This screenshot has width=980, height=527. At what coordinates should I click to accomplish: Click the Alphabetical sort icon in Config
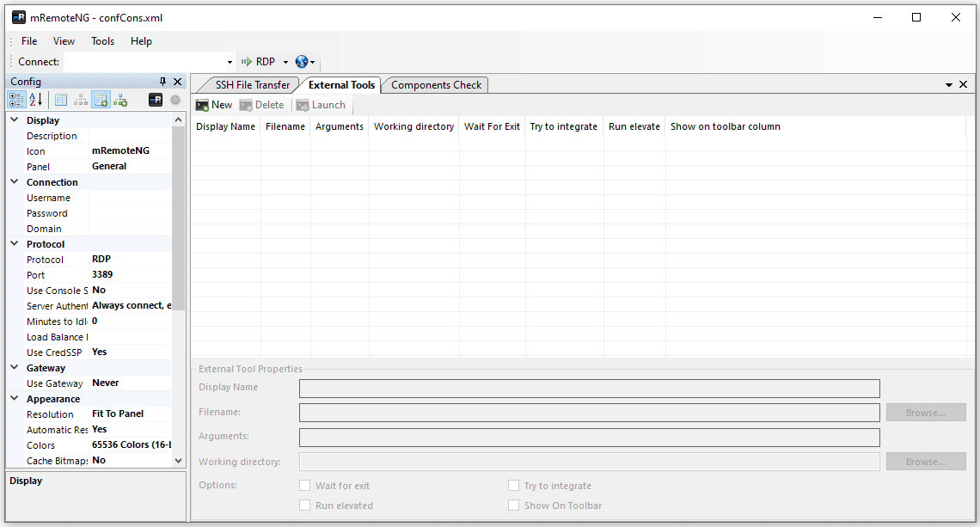(x=36, y=100)
